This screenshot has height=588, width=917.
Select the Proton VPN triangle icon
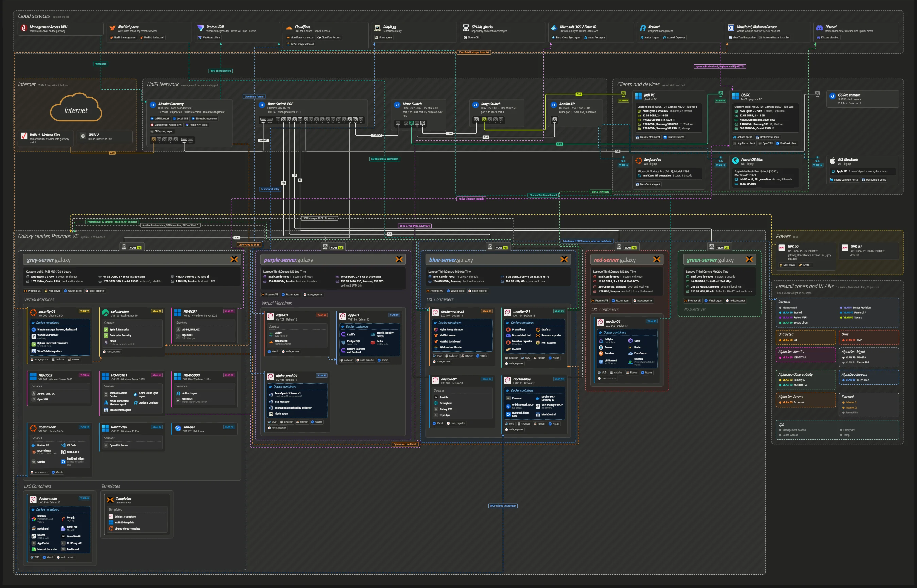[x=201, y=28]
